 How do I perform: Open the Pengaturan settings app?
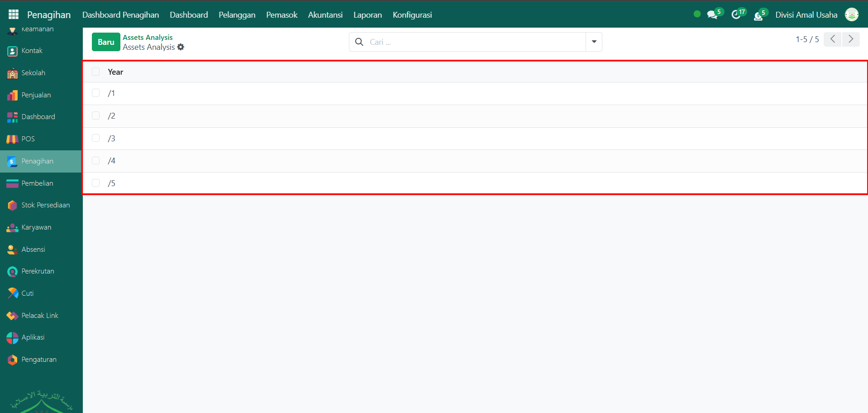tap(38, 360)
